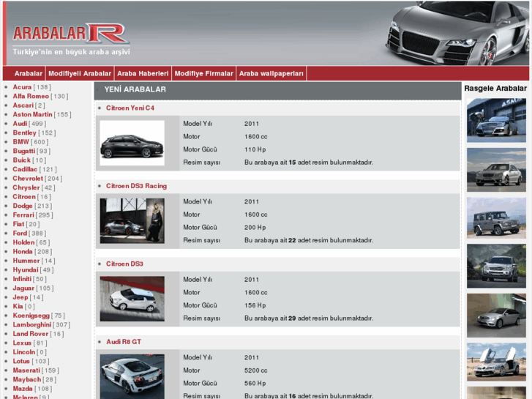Select Lincoln from brand list
Screen dimensions: 532x399
(23, 352)
